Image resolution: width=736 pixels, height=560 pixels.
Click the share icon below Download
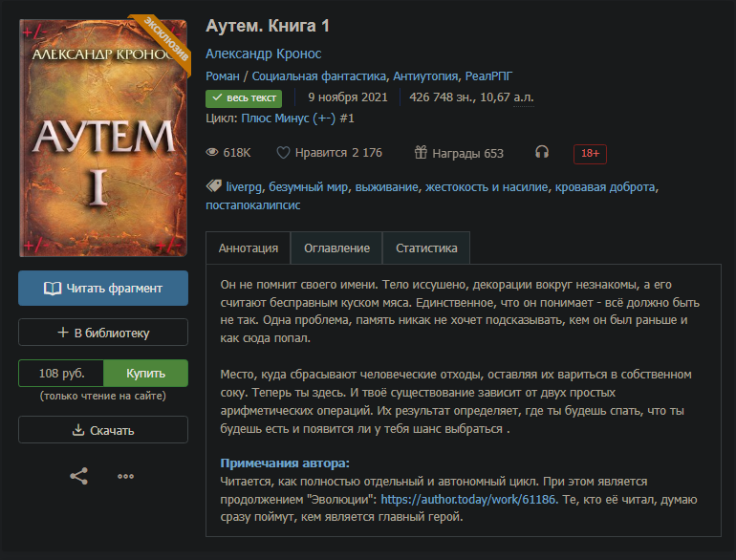[78, 475]
